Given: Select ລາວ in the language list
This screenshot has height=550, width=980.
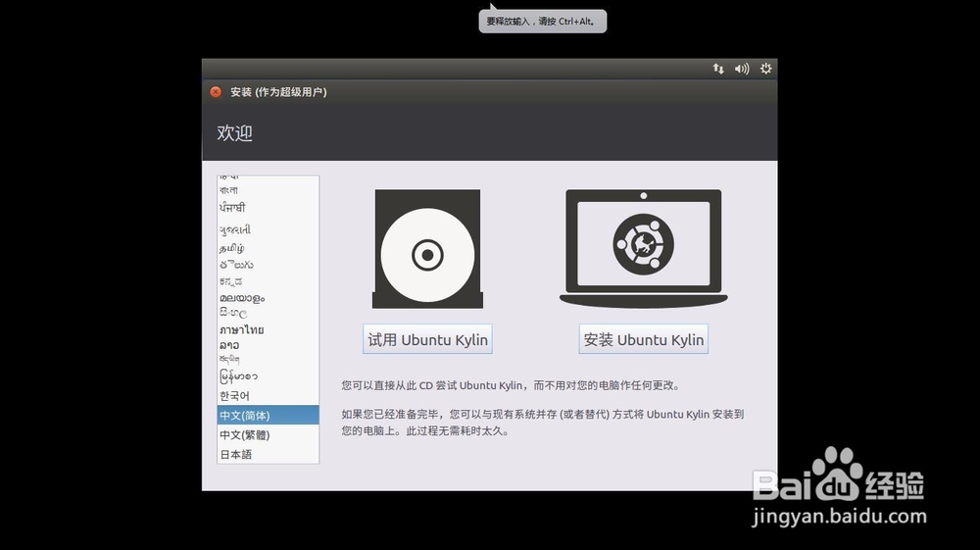Looking at the screenshot, I should (269, 345).
